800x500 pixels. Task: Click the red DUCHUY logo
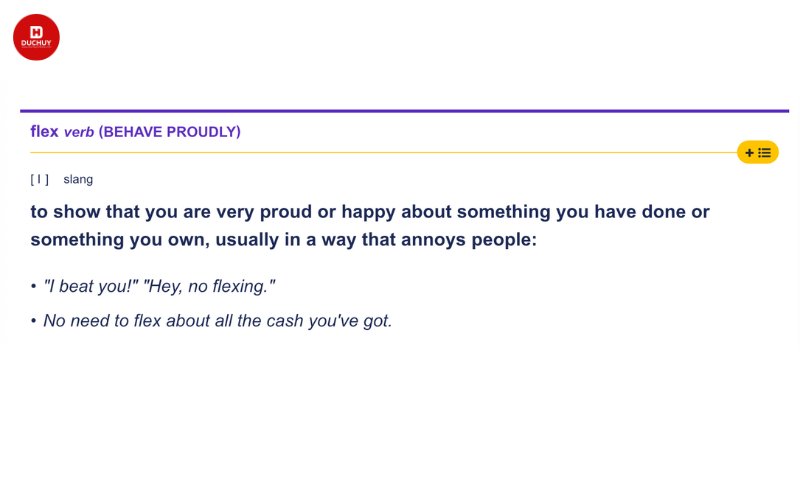pos(36,37)
